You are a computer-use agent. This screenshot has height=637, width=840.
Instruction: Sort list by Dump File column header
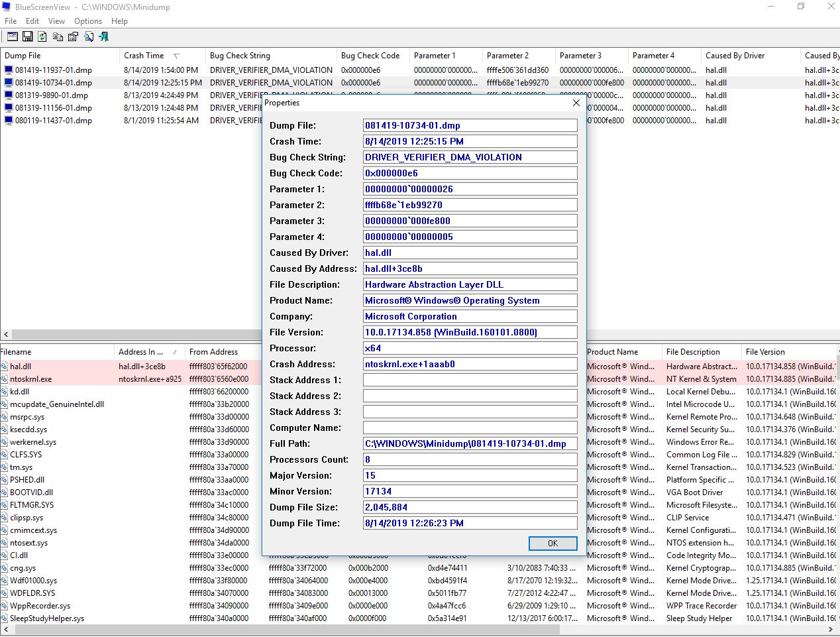(x=23, y=56)
